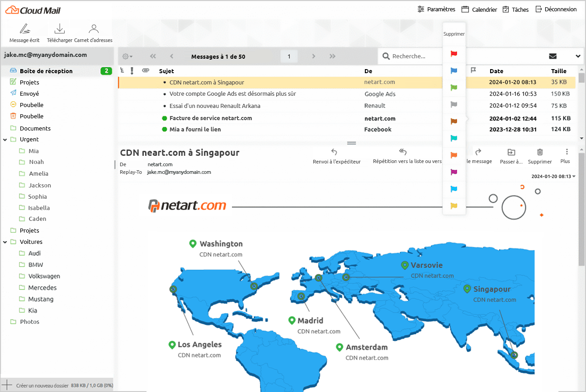This screenshot has height=392, width=586.
Task: Jump to last messages page
Action: tap(333, 56)
